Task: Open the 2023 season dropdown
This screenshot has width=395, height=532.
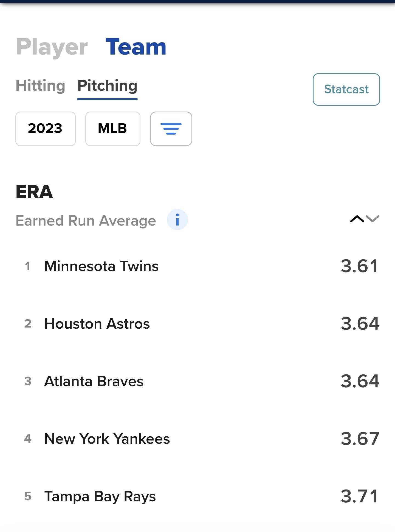Action: pos(46,129)
